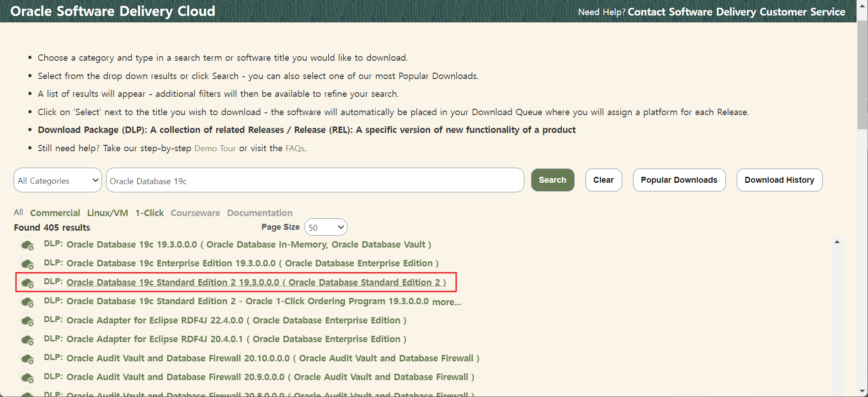868x397 pixels.
Task: Select the Linux/VM filter tab
Action: [x=107, y=213]
